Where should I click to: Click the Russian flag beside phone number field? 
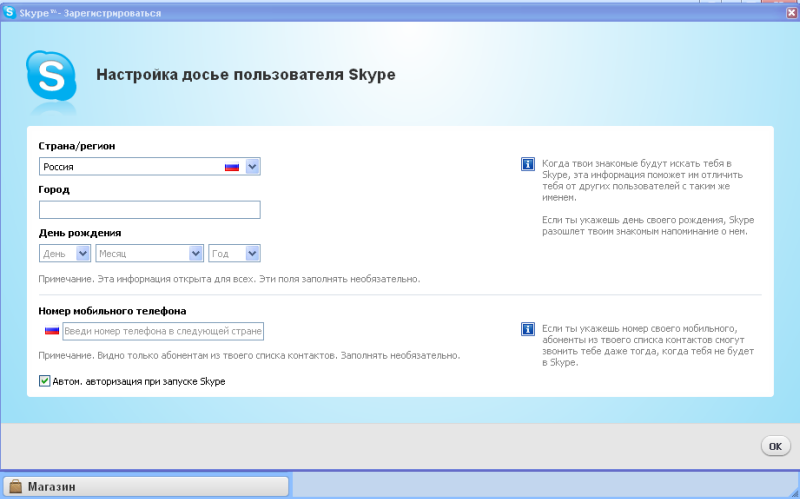click(52, 331)
